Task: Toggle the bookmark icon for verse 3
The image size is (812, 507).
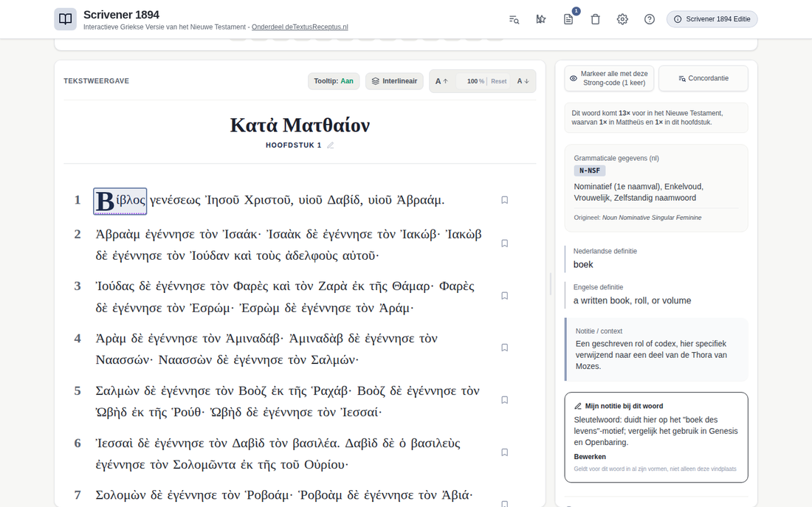Action: click(504, 296)
